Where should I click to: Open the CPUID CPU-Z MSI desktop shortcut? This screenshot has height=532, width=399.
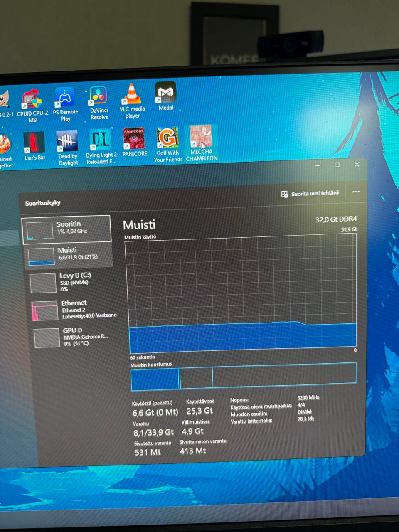[32, 106]
